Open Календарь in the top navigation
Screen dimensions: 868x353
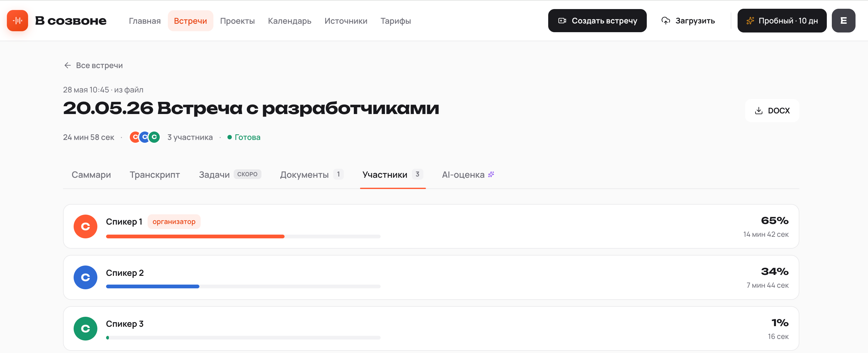(290, 21)
